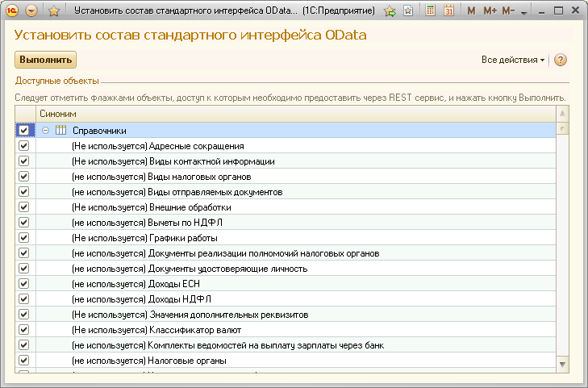Open help with the question mark icon
588x388 pixels.
[561, 60]
